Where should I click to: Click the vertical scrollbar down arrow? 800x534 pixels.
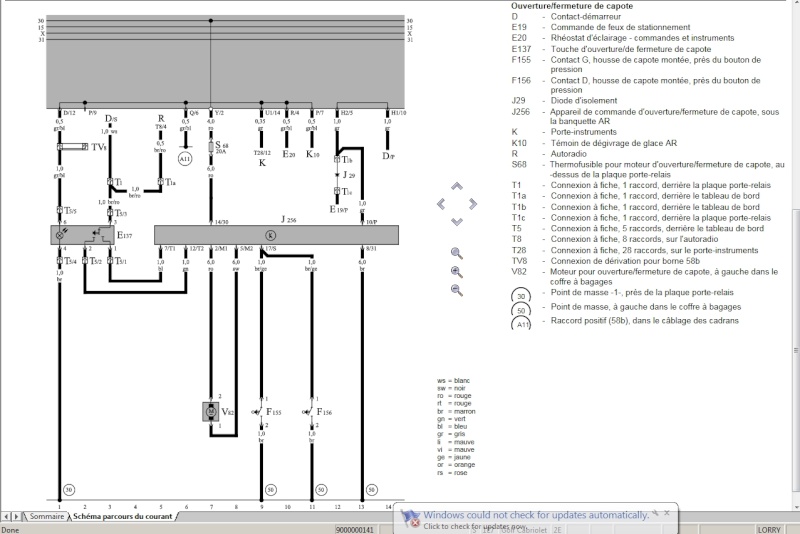[796, 507]
